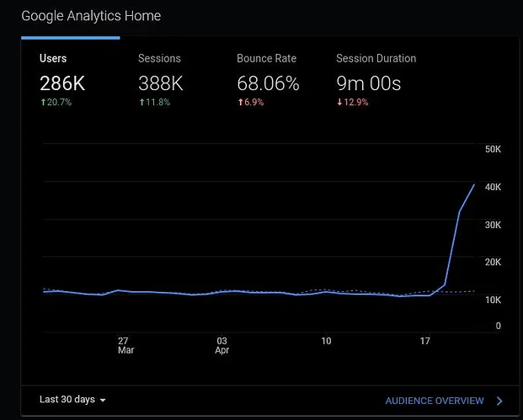Screen dimensions: 523x420
Task: Click the 9m 00s duration value
Action: (368, 83)
